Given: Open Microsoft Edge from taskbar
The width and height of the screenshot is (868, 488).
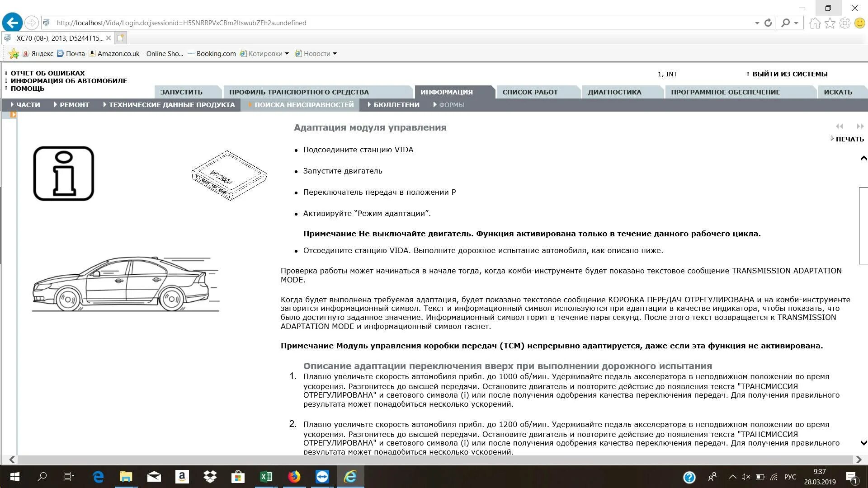Looking at the screenshot, I should pyautogui.click(x=98, y=477).
